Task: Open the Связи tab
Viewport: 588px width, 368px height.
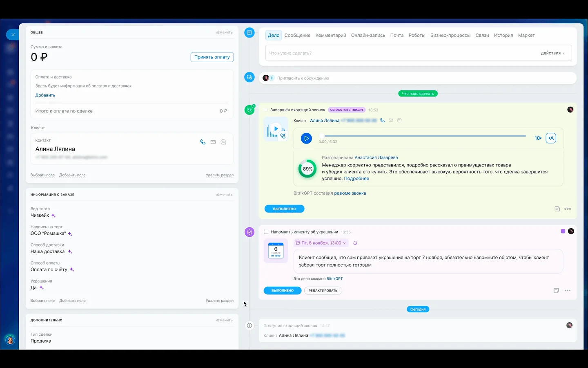Action: [482, 36]
